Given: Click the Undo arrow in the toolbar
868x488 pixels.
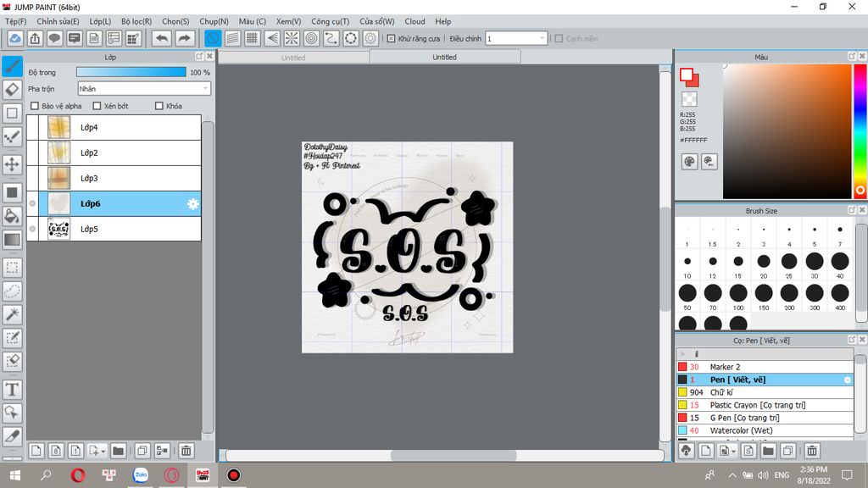Looking at the screenshot, I should click(161, 38).
